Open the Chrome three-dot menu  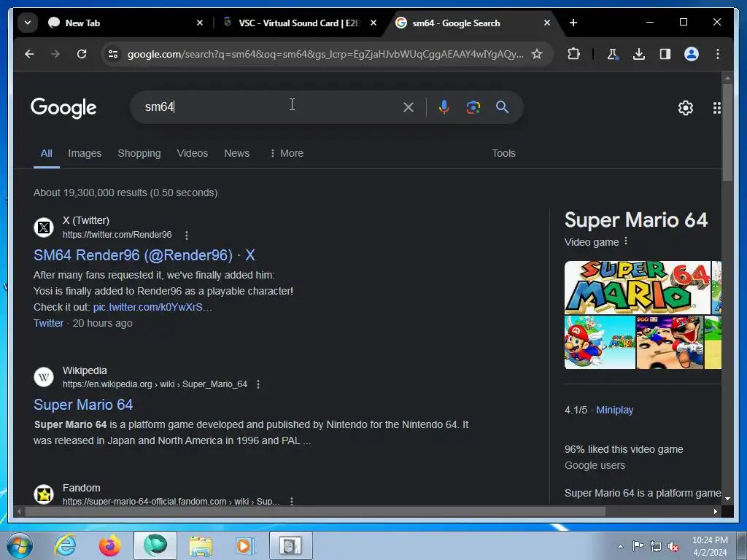[x=718, y=54]
